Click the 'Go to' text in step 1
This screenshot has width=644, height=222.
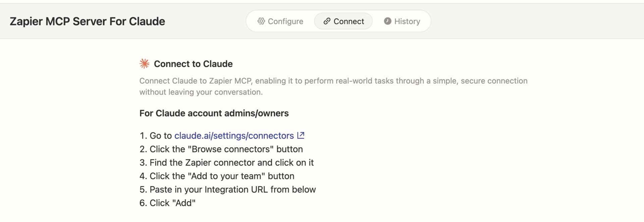coord(160,136)
